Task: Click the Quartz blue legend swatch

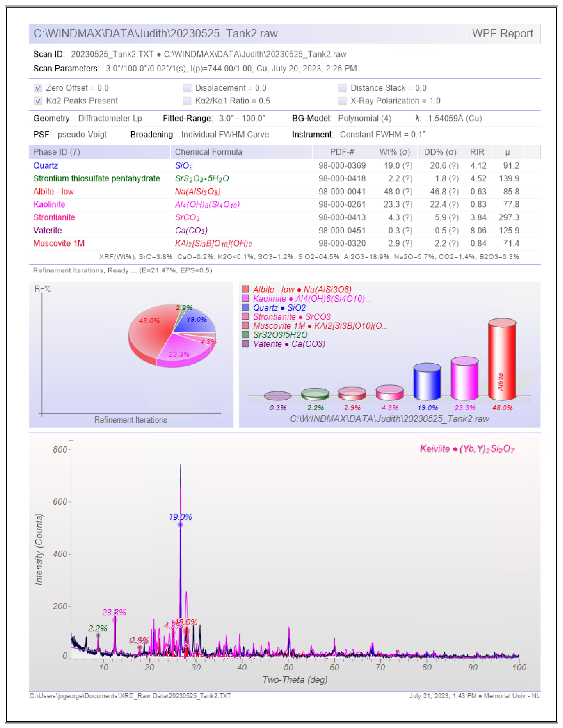Action: [x=245, y=307]
